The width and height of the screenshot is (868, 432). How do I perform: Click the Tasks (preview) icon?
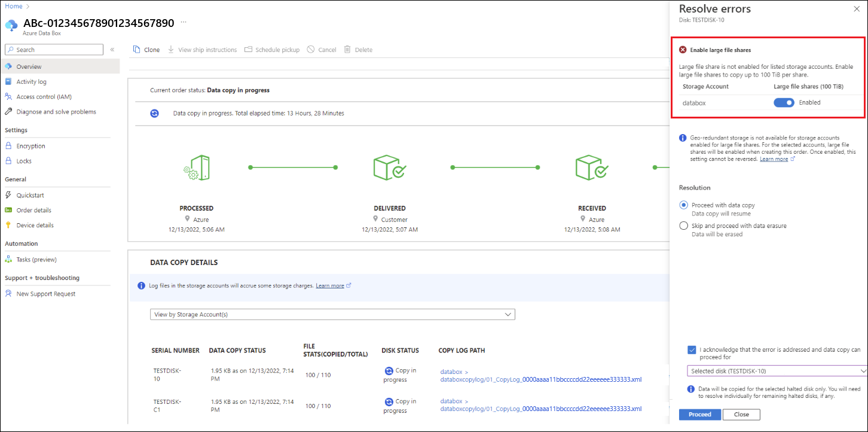click(x=8, y=260)
